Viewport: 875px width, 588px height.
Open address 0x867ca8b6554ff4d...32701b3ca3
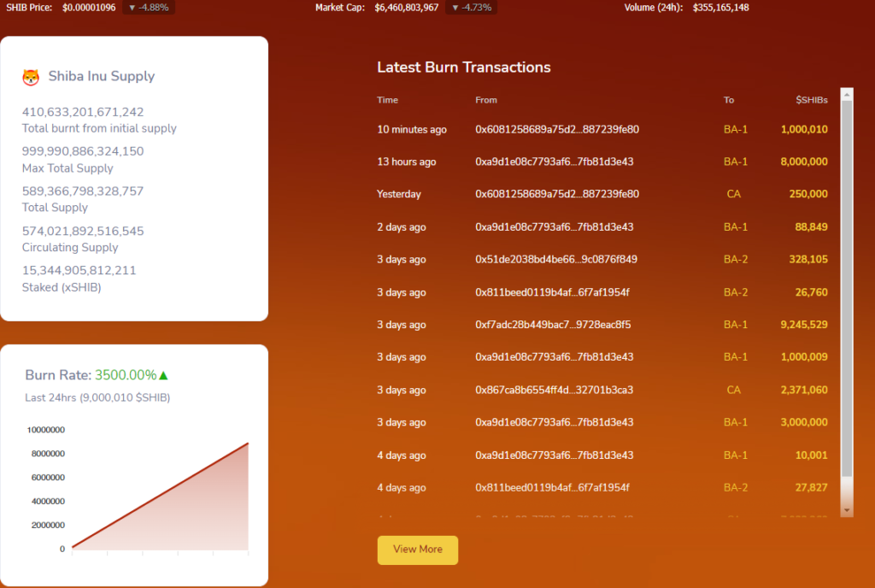554,390
